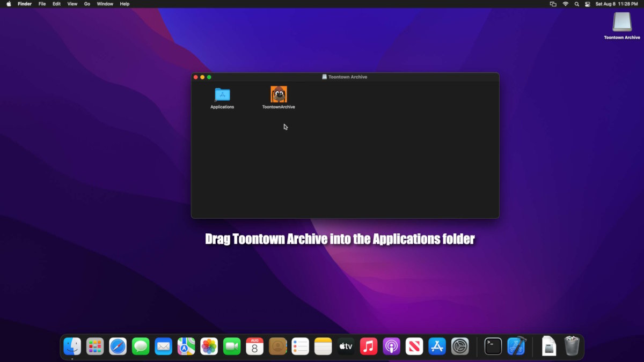Launch Apple TV from the Dock
This screenshot has width=644, height=362.
click(346, 346)
